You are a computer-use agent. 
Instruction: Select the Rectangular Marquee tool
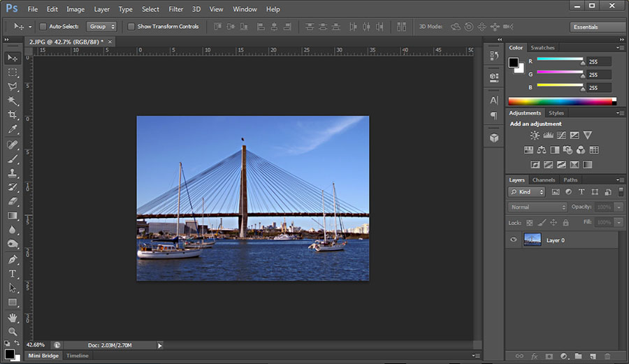(13, 73)
